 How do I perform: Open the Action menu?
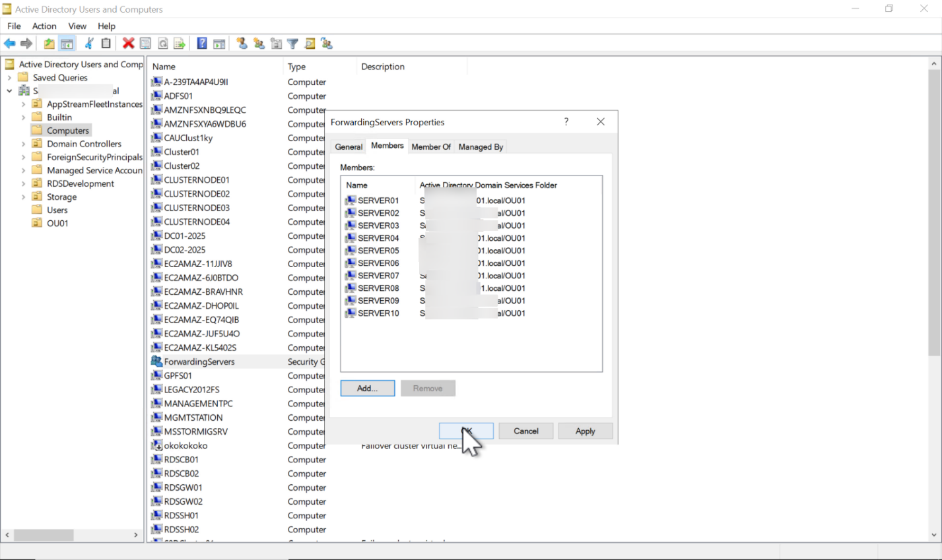(x=44, y=26)
